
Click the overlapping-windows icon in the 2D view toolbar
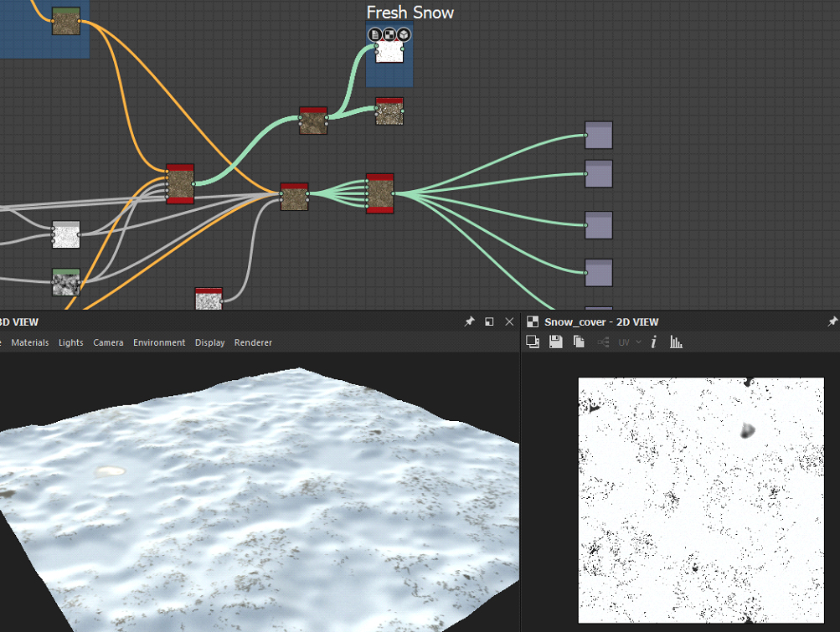click(x=532, y=342)
